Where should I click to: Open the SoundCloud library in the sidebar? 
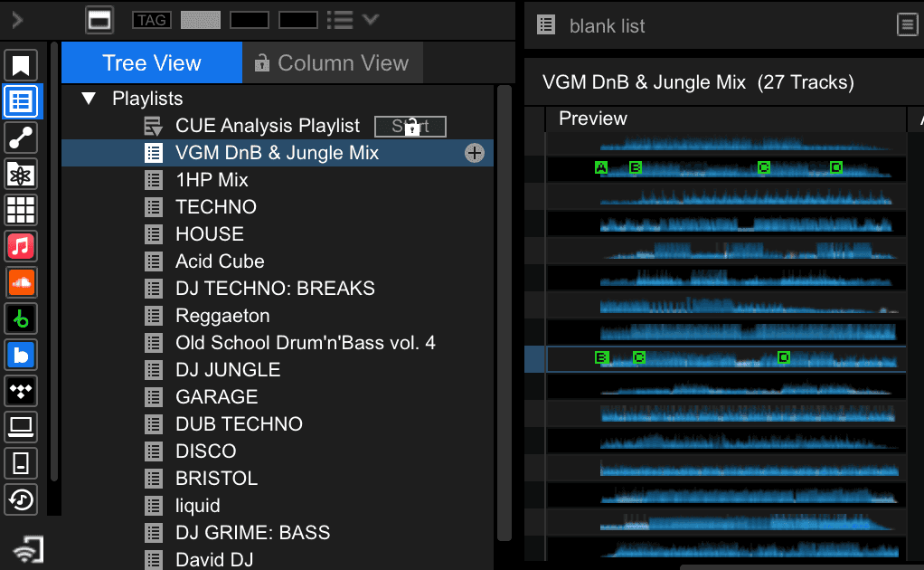pyautogui.click(x=21, y=282)
